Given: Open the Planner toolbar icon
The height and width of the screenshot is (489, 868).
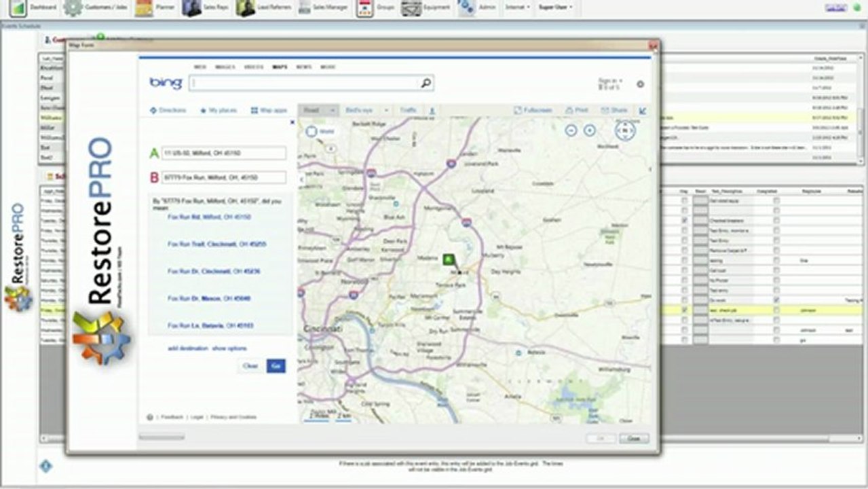Looking at the screenshot, I should (144, 8).
